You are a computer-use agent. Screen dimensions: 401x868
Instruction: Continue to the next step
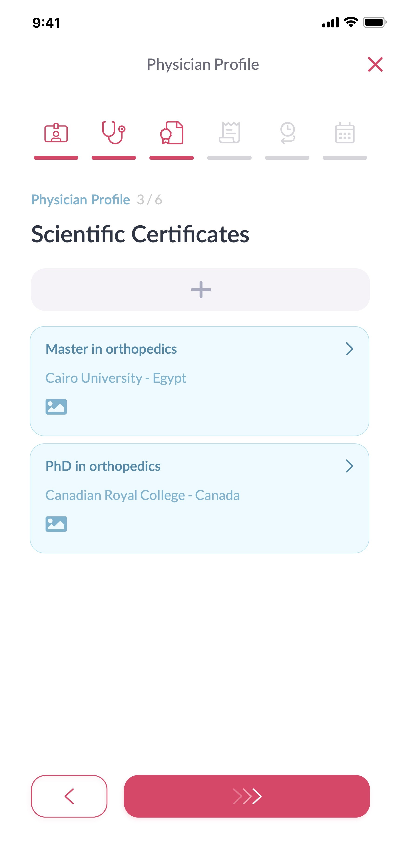pos(247,796)
